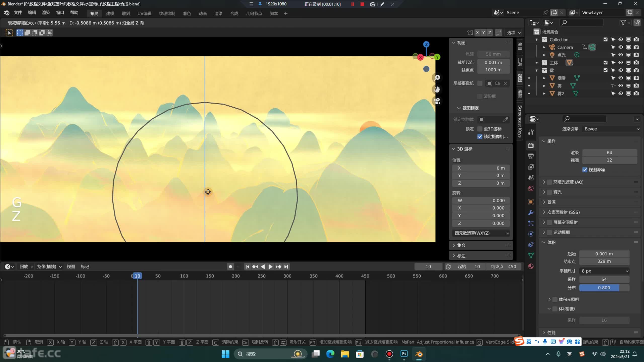Toggle visibility eye for 烟雾 object
Screen dimensions: 644x362
pyautogui.click(x=621, y=78)
